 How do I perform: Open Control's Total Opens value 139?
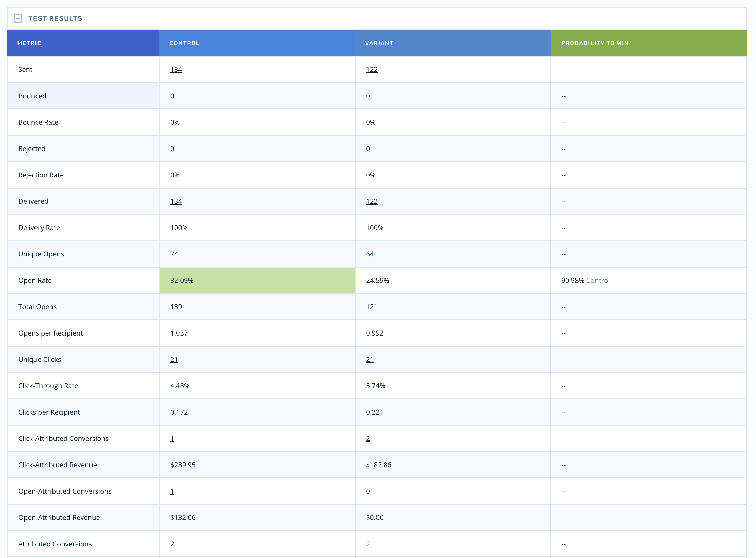coord(176,307)
